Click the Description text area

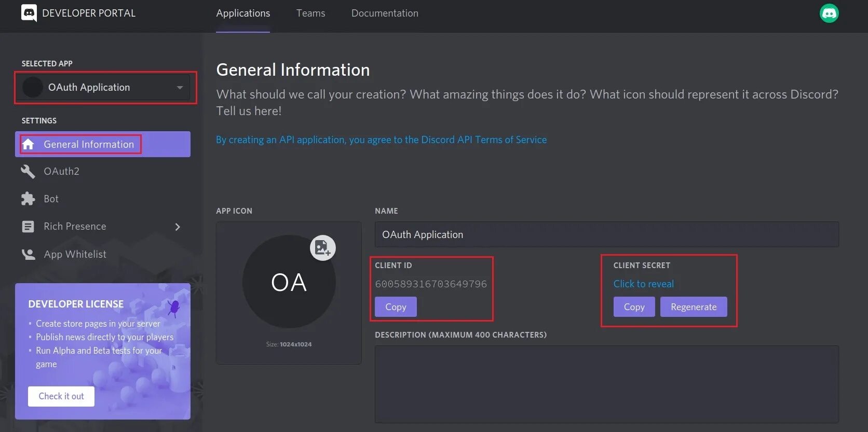pyautogui.click(x=607, y=384)
